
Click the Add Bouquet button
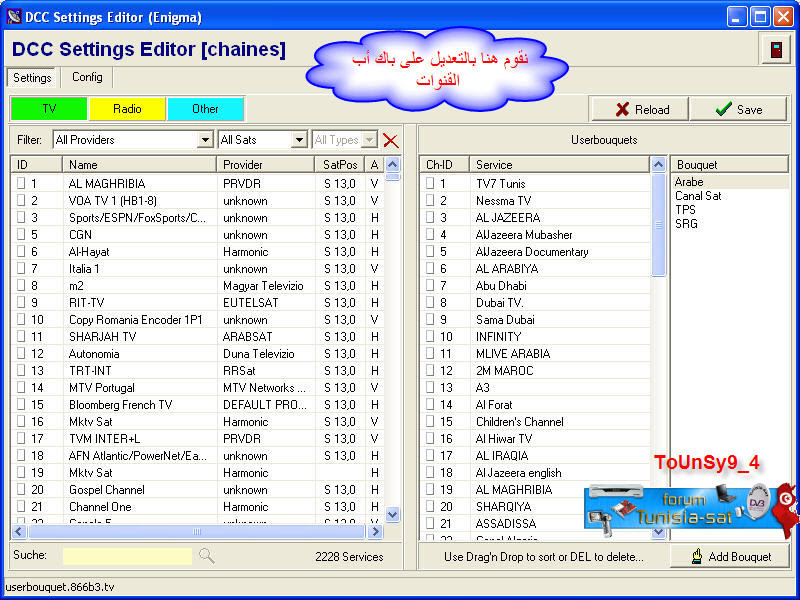tap(730, 557)
